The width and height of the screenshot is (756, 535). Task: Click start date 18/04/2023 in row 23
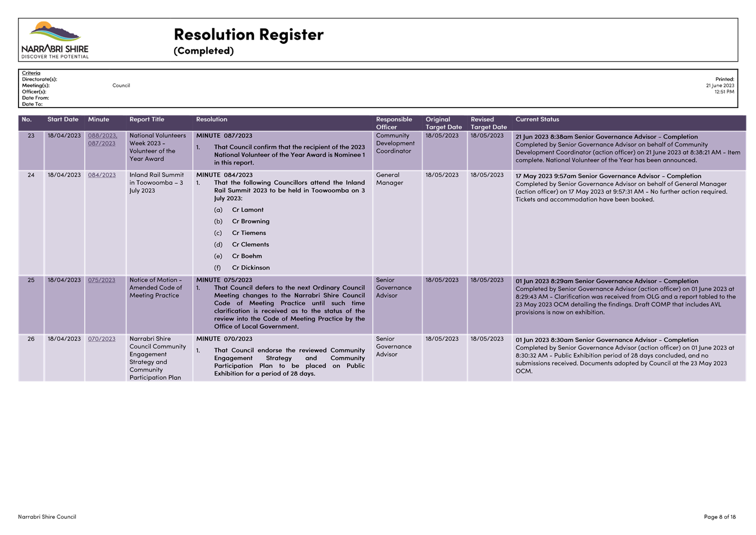point(64,136)
